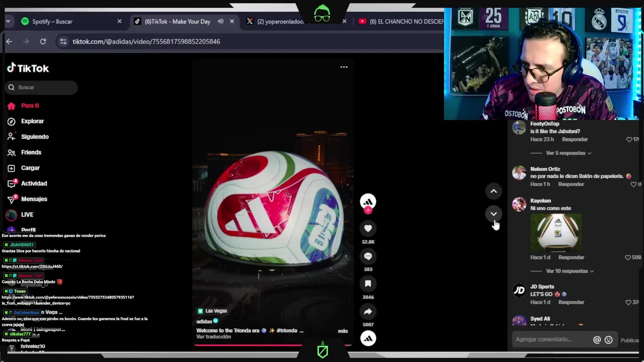Screen dimensions: 644x362
Task: Seek video progress bar
Action: click(273, 345)
